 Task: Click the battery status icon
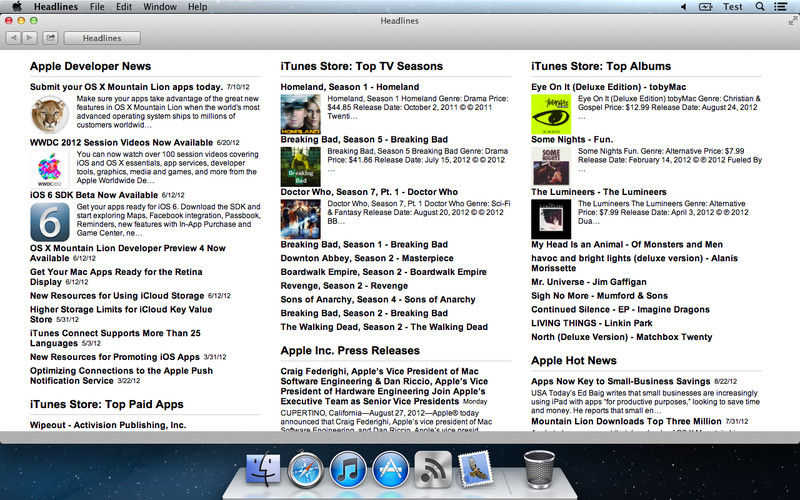click(706, 7)
